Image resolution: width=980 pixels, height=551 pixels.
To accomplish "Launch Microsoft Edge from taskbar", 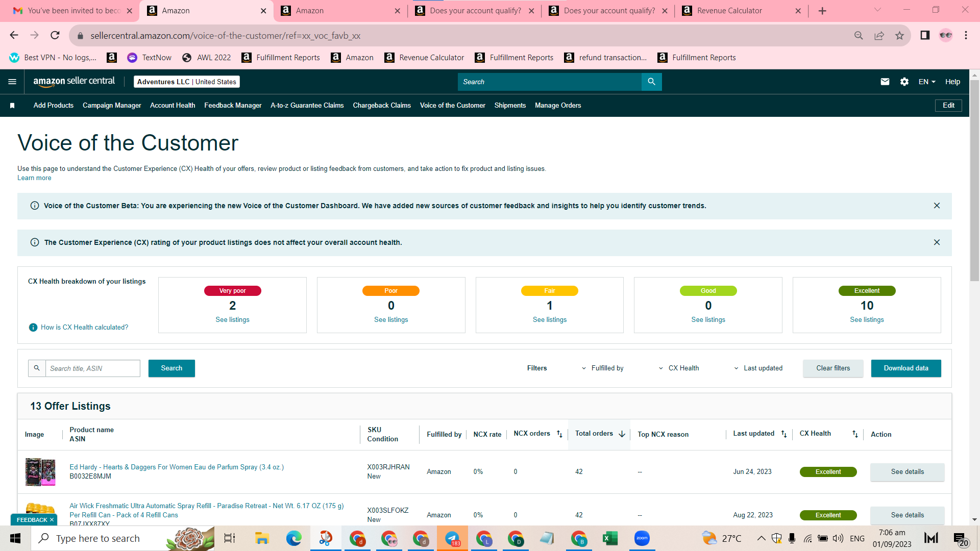I will 293,538.
